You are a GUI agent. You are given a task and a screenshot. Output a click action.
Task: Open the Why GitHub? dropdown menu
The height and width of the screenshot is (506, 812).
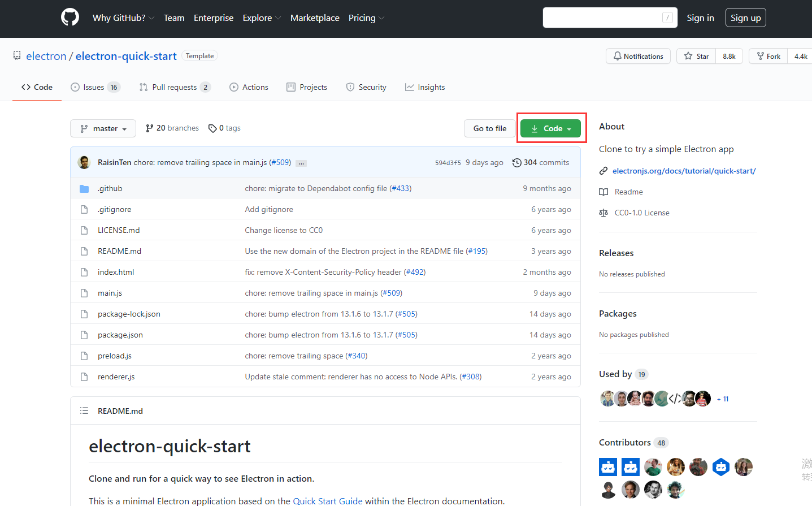click(123, 18)
